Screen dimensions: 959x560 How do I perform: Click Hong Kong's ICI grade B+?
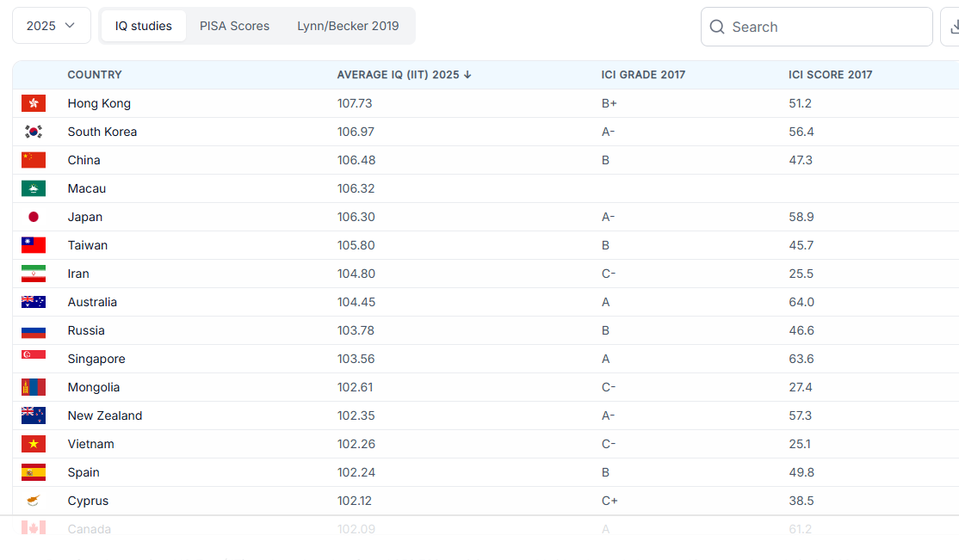pos(609,103)
